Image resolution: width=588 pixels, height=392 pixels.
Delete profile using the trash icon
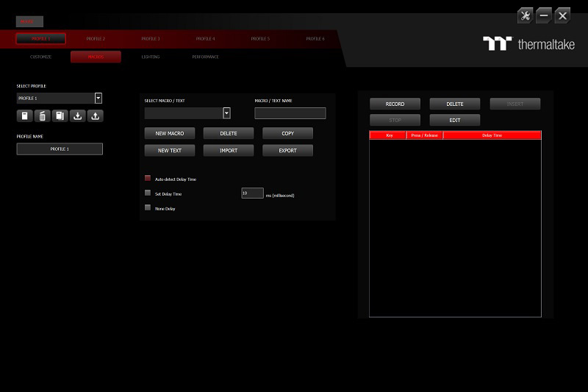pos(42,115)
